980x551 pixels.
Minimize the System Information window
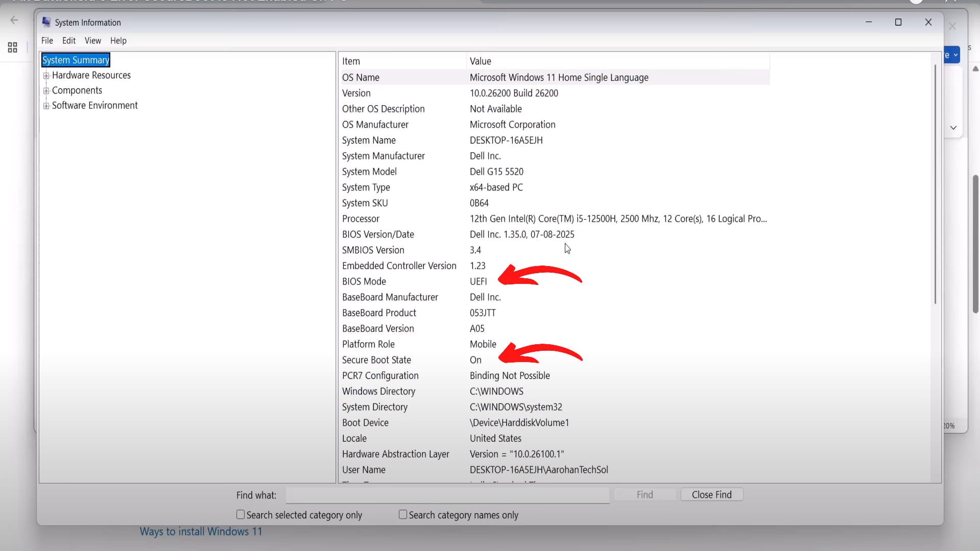(x=868, y=22)
